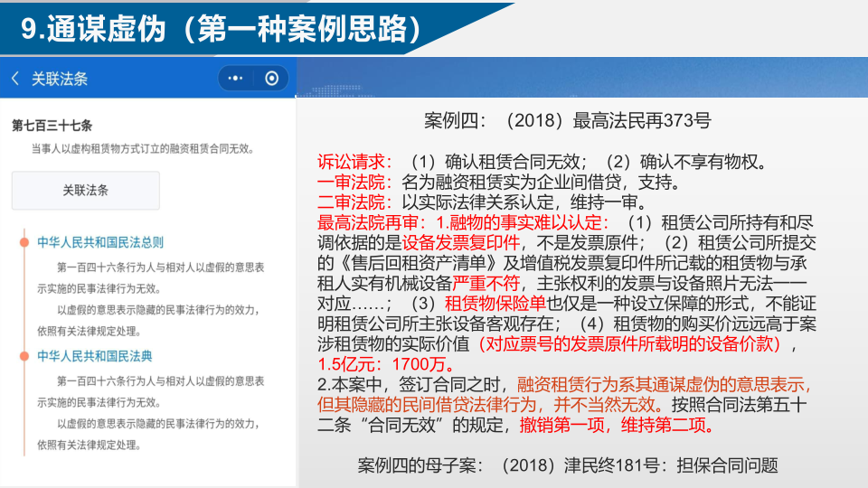Screen dimensions: 868x488
Task: Click the red label 诉讼请求
Action: click(x=354, y=162)
